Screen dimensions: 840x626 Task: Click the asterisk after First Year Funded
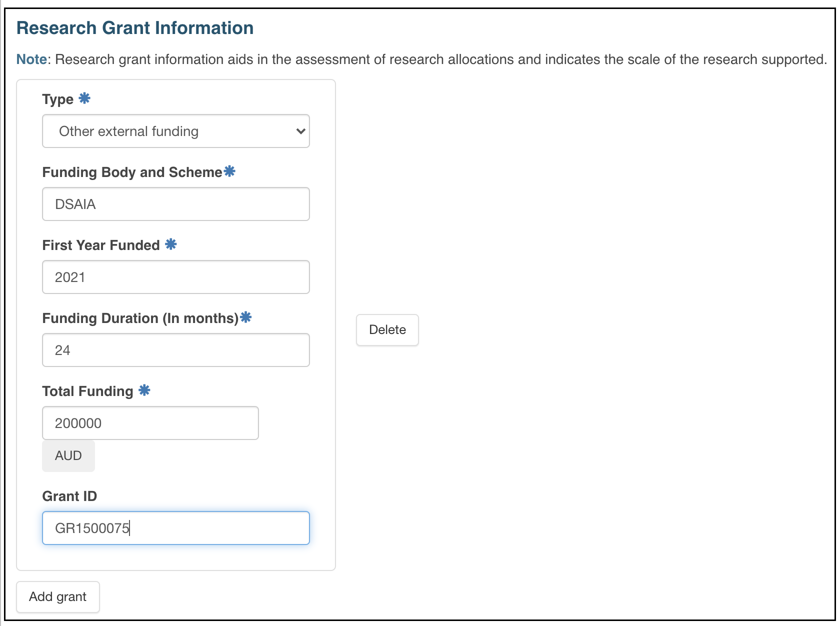coord(171,244)
